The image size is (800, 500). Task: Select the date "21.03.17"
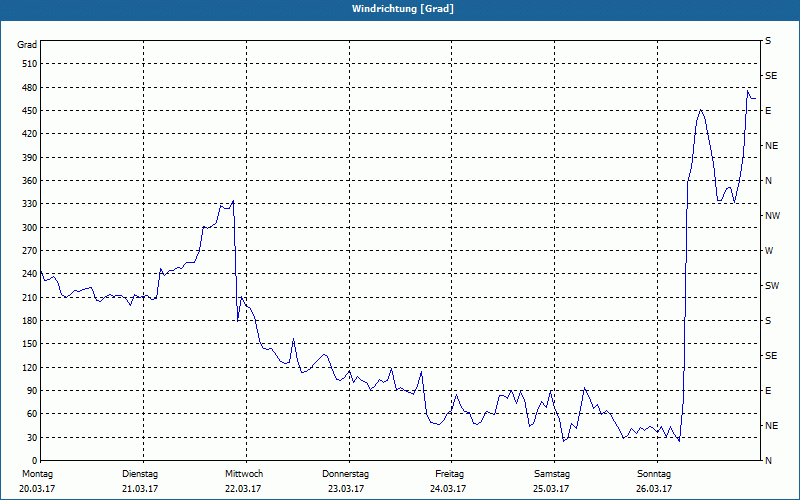140,489
